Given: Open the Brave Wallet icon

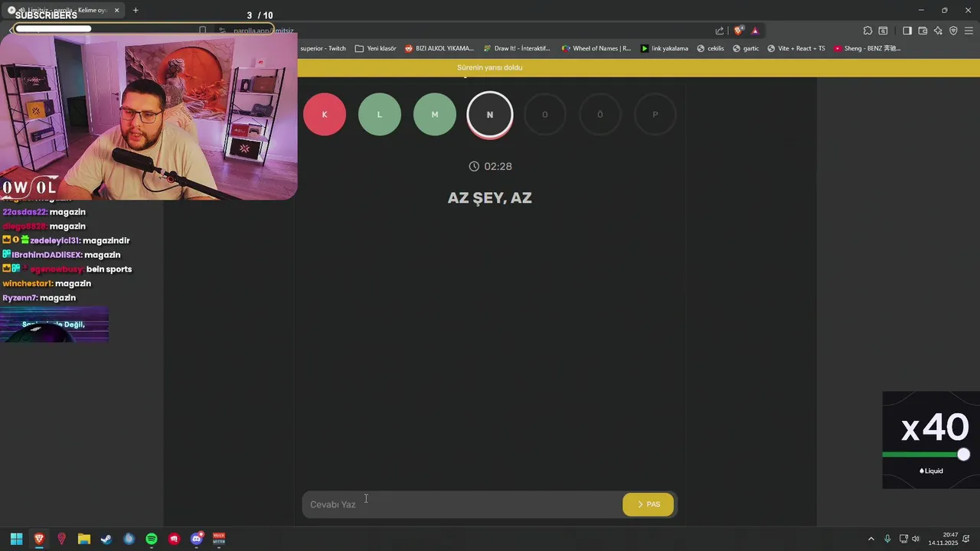Looking at the screenshot, I should click(x=923, y=31).
